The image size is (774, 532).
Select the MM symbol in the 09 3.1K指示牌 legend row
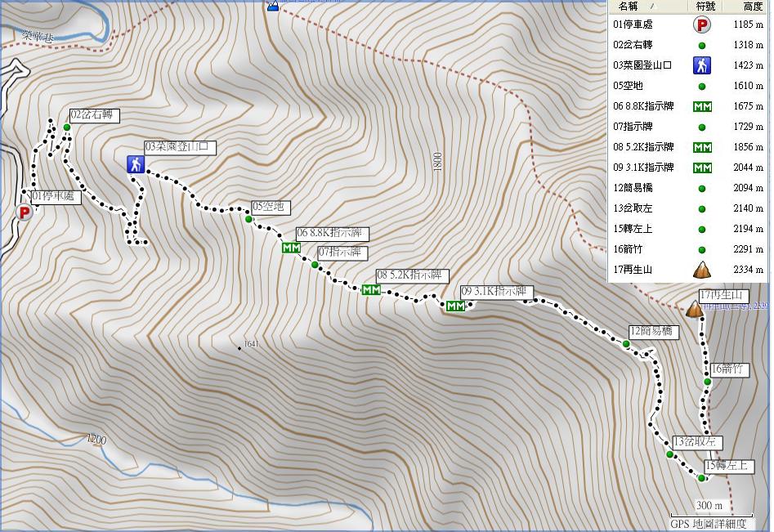pyautogui.click(x=702, y=168)
